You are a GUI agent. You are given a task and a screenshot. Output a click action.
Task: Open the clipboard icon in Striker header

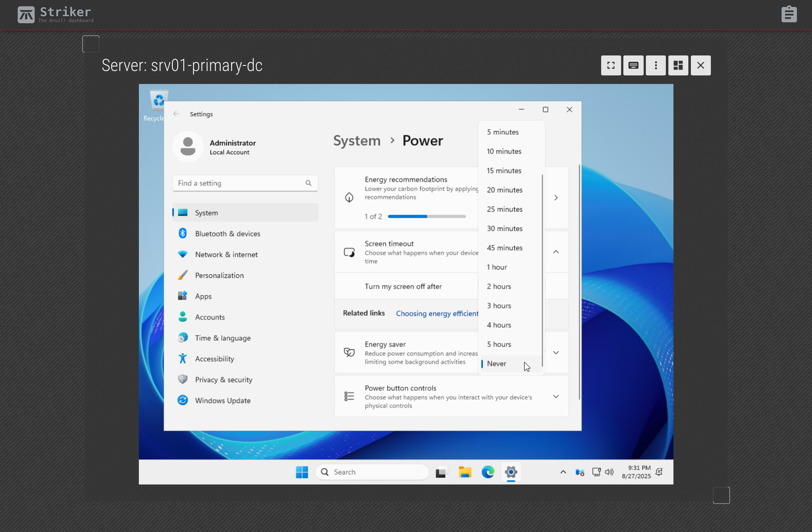coord(789,14)
